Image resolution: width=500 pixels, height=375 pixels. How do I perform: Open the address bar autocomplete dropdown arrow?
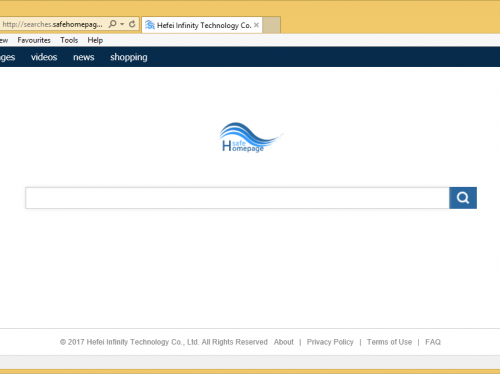click(122, 24)
